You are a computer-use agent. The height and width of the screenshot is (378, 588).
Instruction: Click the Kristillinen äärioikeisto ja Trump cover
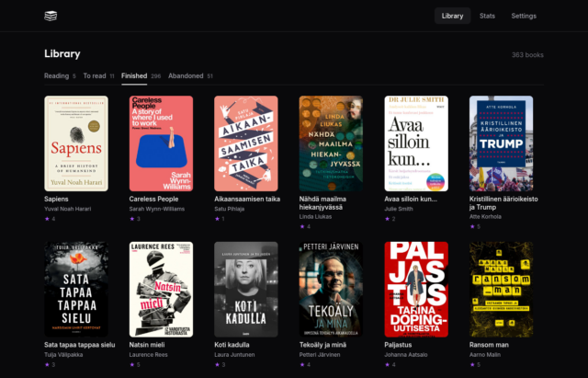(x=501, y=143)
